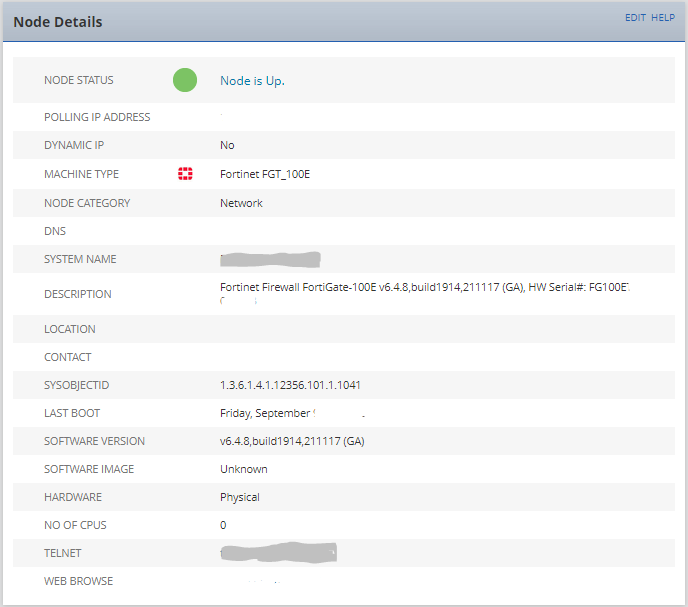Select the 'Fortinet FGT_100E' machine type value
This screenshot has height=607, width=688.
[x=265, y=174]
